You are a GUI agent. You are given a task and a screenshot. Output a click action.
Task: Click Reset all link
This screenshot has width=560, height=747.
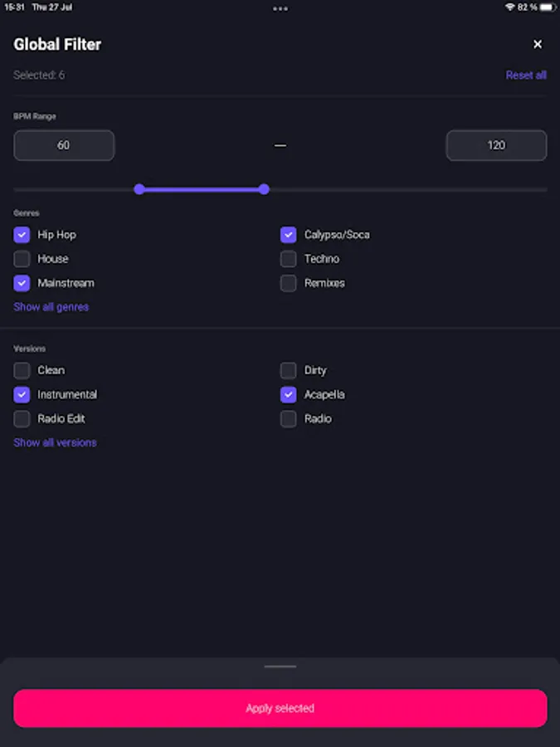click(x=526, y=76)
